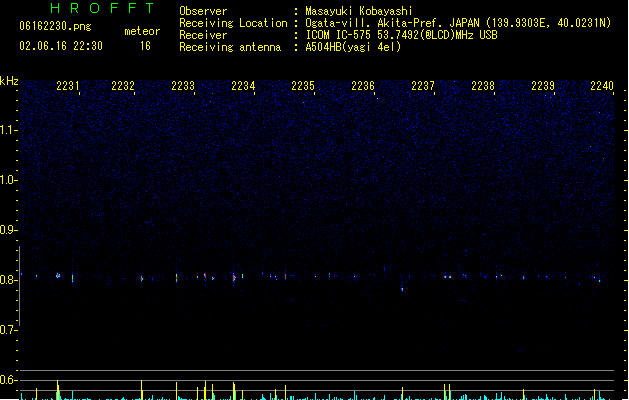Click the 2238 time marker

pyautogui.click(x=483, y=86)
